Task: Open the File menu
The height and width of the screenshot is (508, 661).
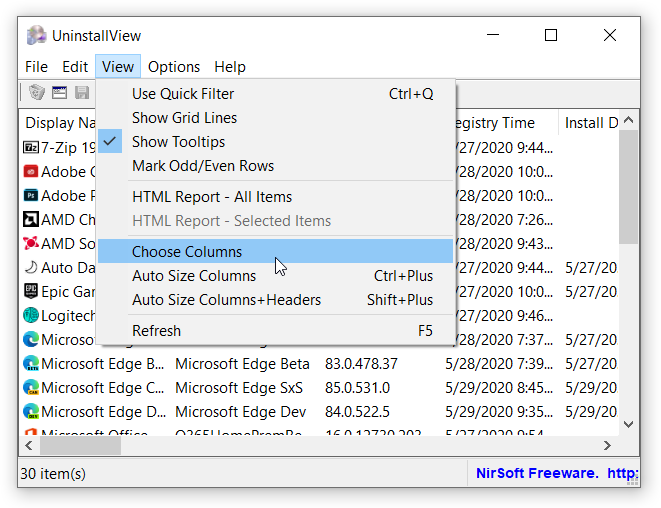Action: (36, 67)
